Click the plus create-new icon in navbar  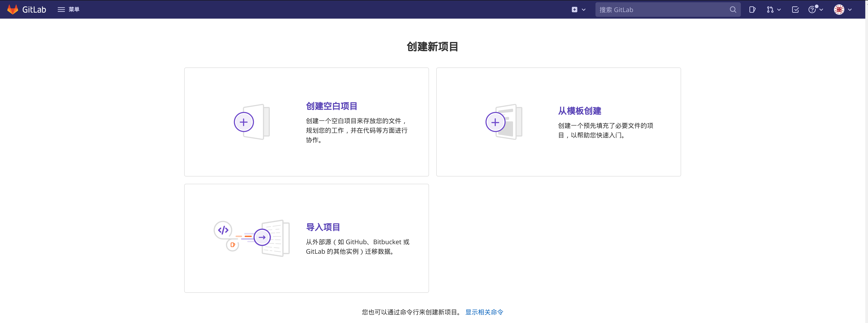(575, 10)
